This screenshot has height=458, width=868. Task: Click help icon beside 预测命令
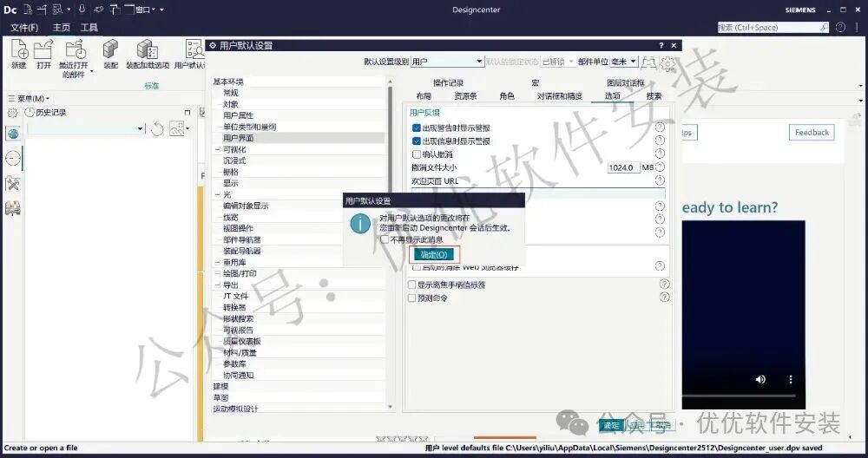point(664,298)
